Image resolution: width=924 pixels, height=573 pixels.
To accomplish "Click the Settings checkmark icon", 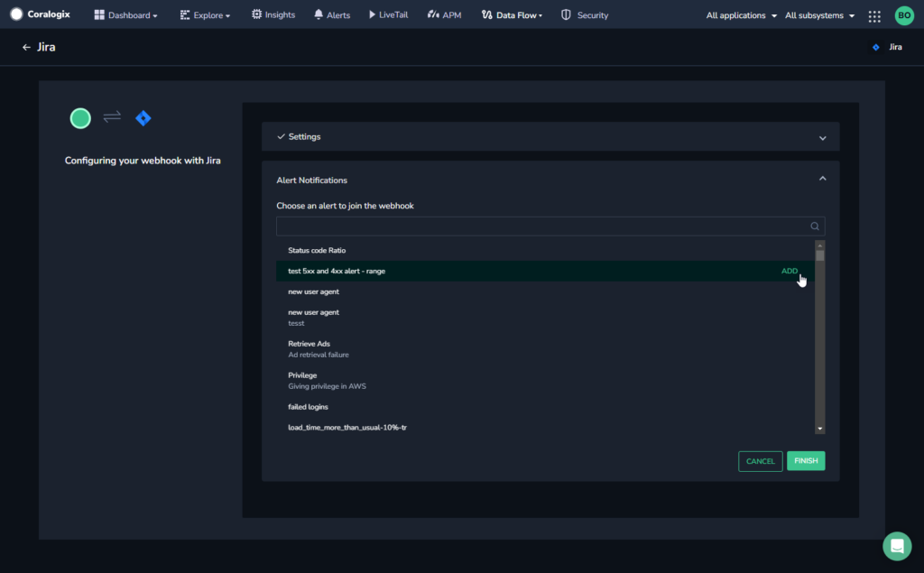I will 282,137.
